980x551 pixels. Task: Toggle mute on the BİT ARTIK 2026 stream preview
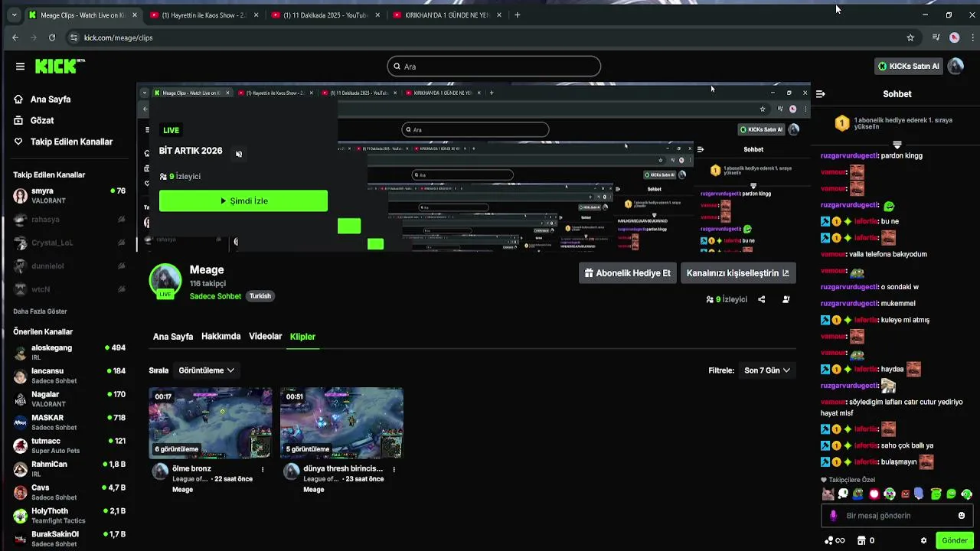pos(239,154)
